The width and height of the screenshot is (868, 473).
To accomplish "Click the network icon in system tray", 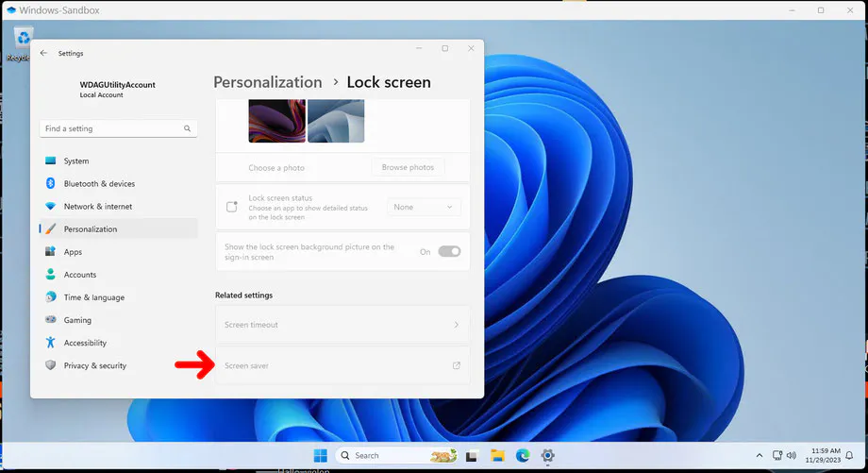I will [x=777, y=455].
